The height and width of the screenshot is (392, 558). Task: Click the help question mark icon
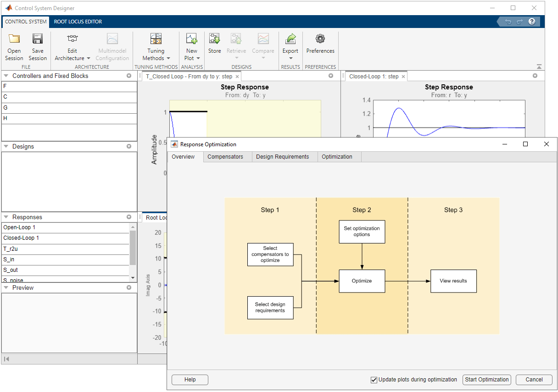pos(532,22)
